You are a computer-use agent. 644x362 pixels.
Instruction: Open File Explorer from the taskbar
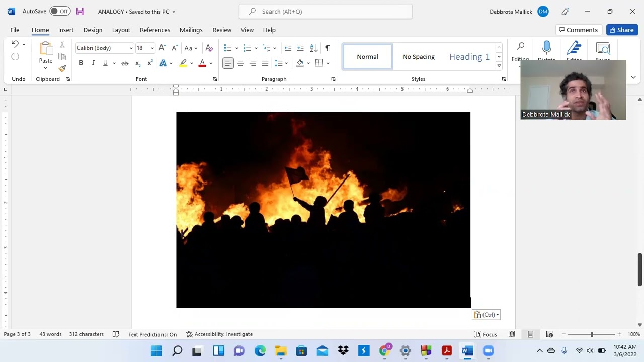pos(281,351)
